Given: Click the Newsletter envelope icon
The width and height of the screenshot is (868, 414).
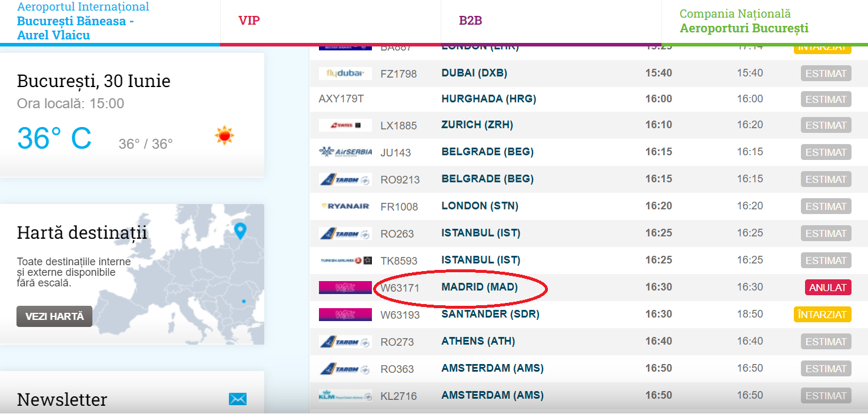Looking at the screenshot, I should [x=238, y=399].
